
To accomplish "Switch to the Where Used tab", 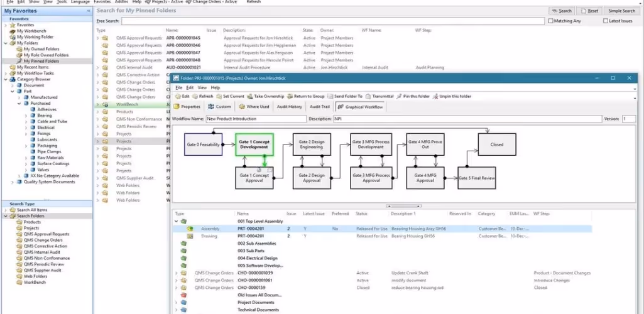I will click(254, 107).
